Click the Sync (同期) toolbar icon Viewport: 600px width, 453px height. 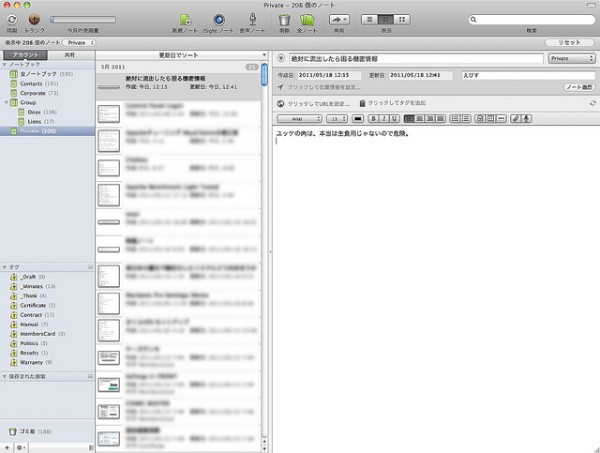tap(11, 18)
